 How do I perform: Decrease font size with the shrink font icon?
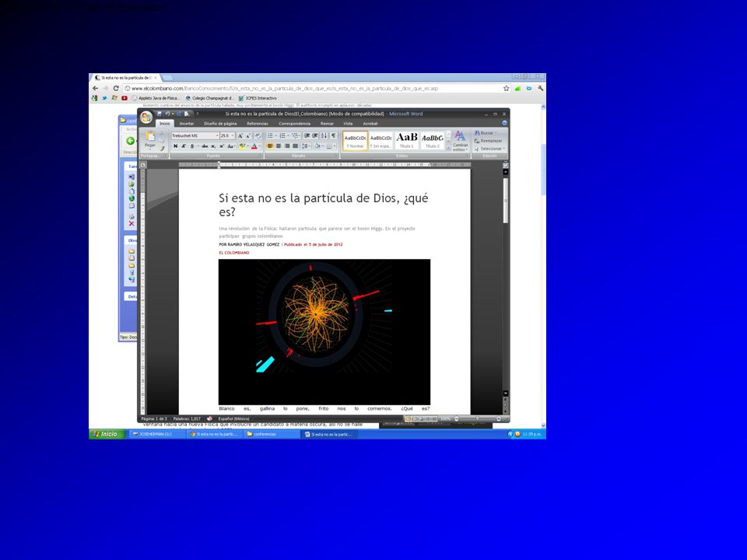pos(247,136)
